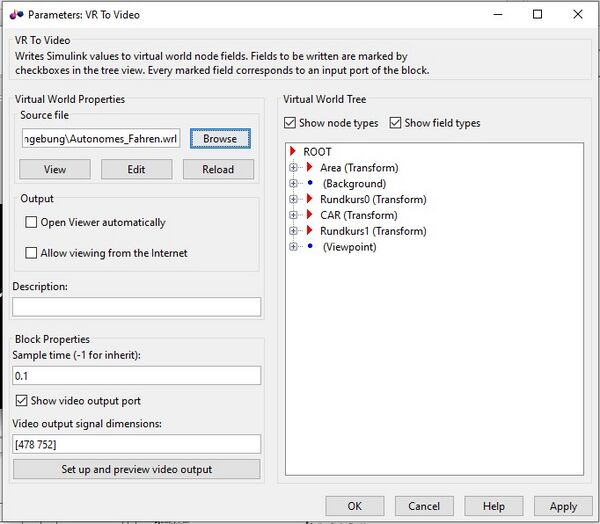Click the Apply button
The image size is (600, 524).
(563, 506)
